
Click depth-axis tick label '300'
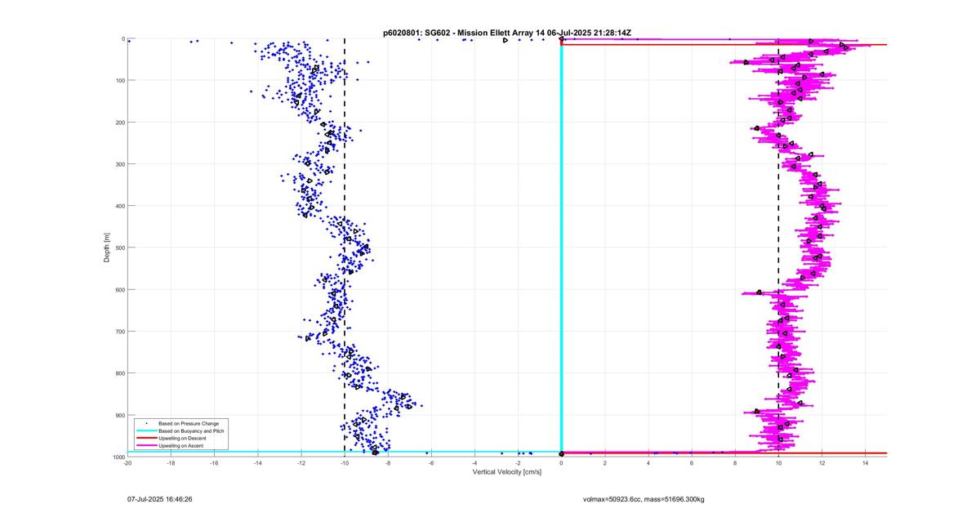(x=118, y=164)
